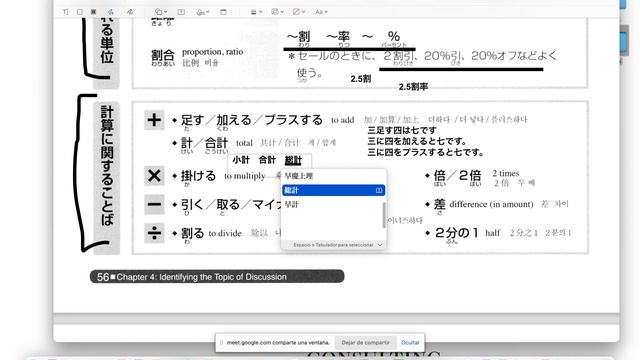
Task: Click the '三足す四は七です' annotation line
Action: [402, 130]
